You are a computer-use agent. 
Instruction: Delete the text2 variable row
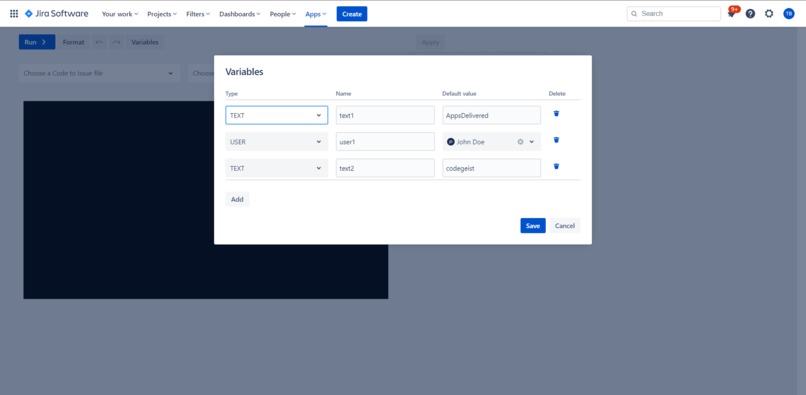coord(556,166)
